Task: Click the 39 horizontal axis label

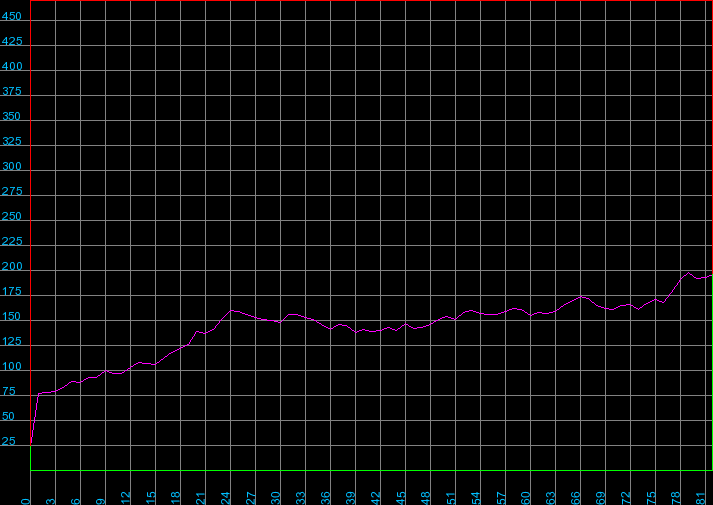Action: coord(351,498)
